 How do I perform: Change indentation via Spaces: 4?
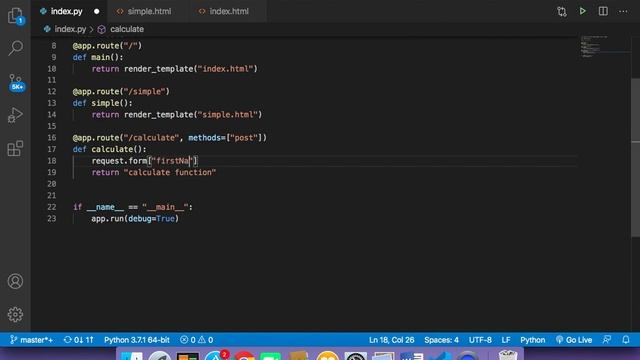click(x=441, y=340)
